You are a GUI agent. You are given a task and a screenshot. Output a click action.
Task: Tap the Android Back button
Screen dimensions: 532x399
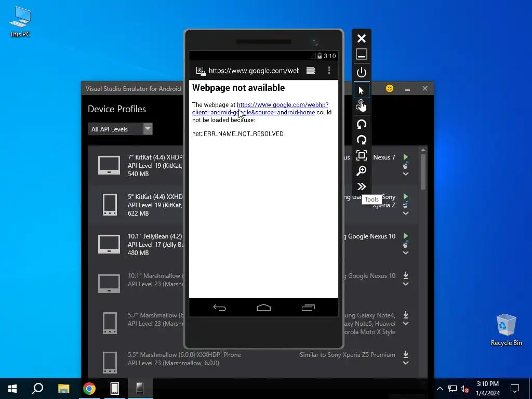(220, 308)
